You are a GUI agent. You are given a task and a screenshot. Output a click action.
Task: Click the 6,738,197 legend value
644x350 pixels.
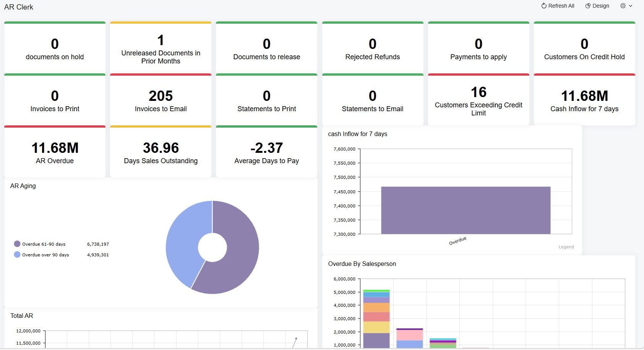[98, 244]
